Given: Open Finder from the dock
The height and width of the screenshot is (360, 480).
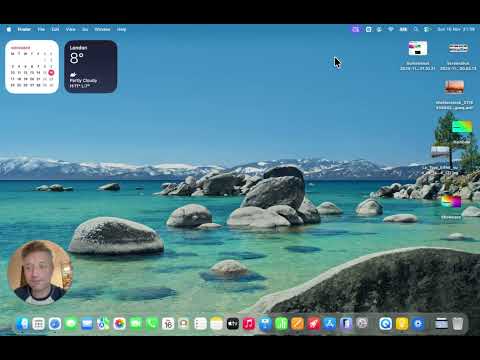Looking at the screenshot, I should (x=22, y=324).
